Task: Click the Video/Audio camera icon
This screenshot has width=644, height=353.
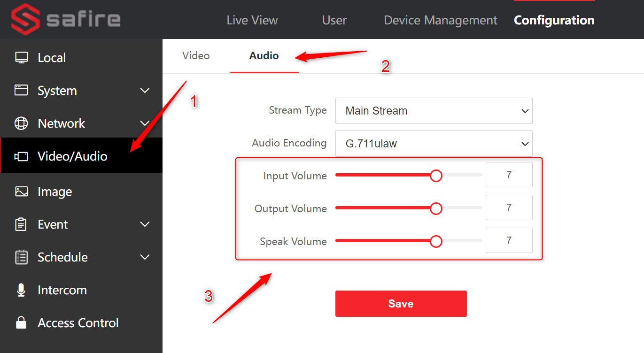Action: pyautogui.click(x=21, y=156)
